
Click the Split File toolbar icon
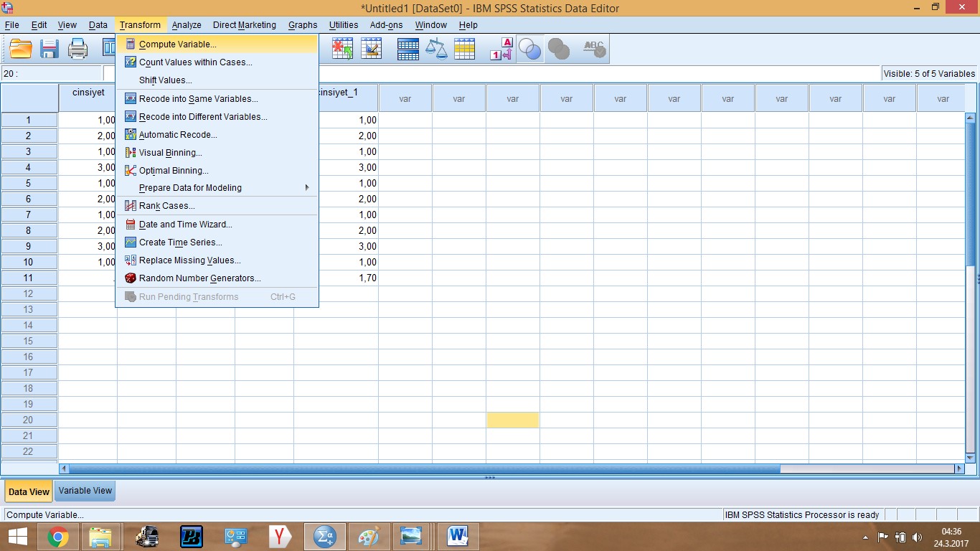pyautogui.click(x=408, y=49)
